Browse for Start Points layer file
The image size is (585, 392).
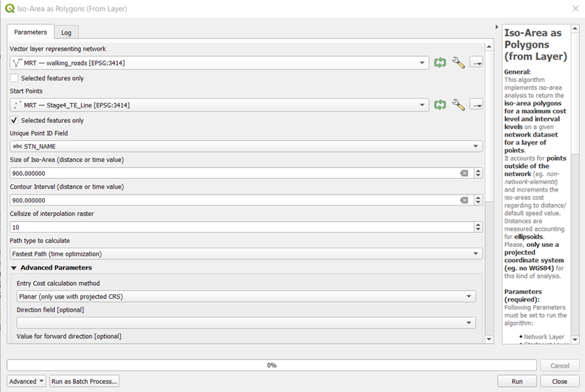476,105
